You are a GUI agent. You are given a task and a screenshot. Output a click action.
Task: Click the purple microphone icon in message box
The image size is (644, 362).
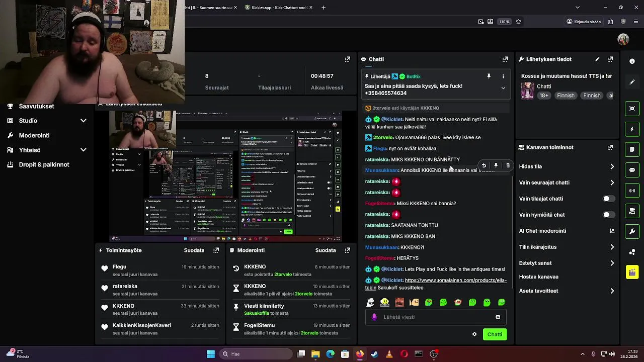(374, 317)
